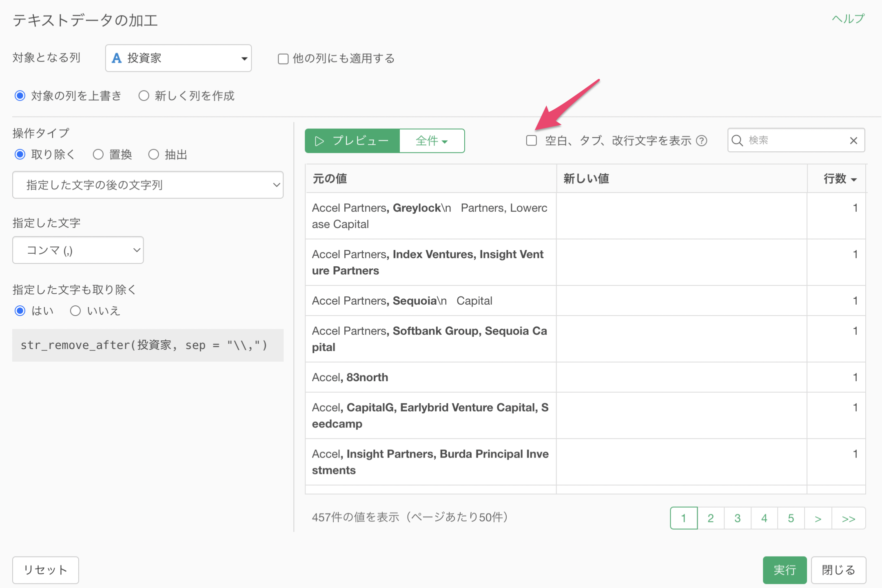Select the row 'Accel Partners, Sequoia\n Capital'
The height and width of the screenshot is (588, 882).
[585, 301]
